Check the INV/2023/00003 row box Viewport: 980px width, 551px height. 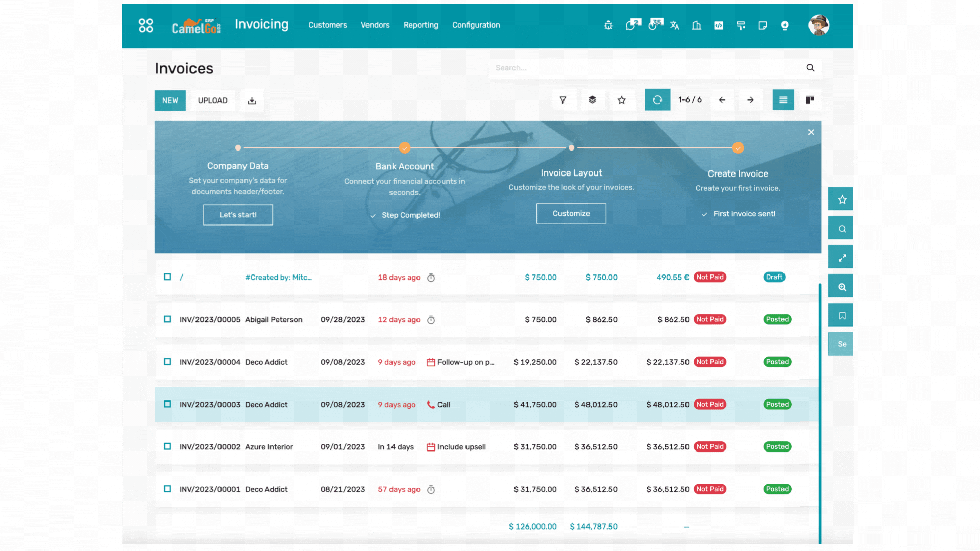(x=167, y=404)
